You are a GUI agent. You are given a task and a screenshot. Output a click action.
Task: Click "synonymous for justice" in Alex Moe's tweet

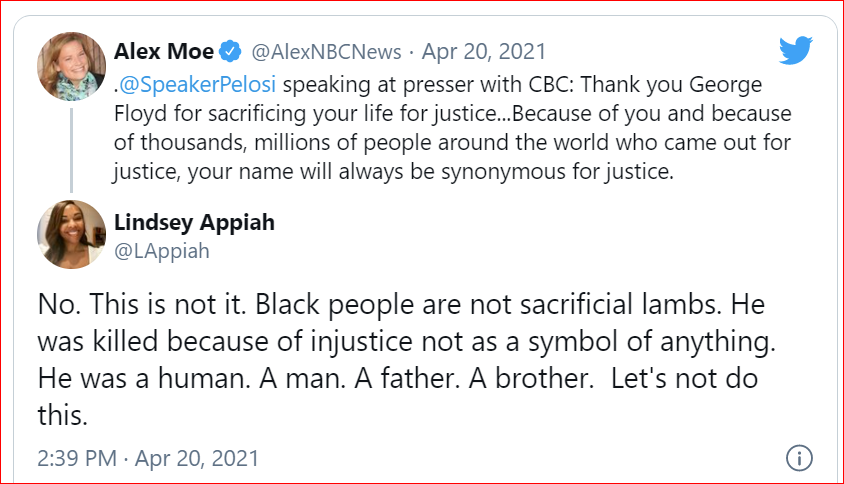click(x=560, y=170)
